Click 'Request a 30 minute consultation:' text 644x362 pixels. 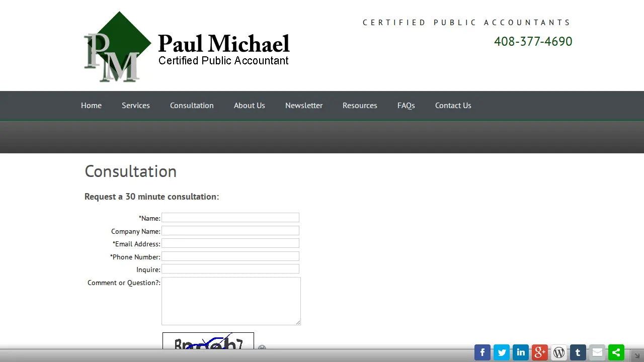[152, 197]
